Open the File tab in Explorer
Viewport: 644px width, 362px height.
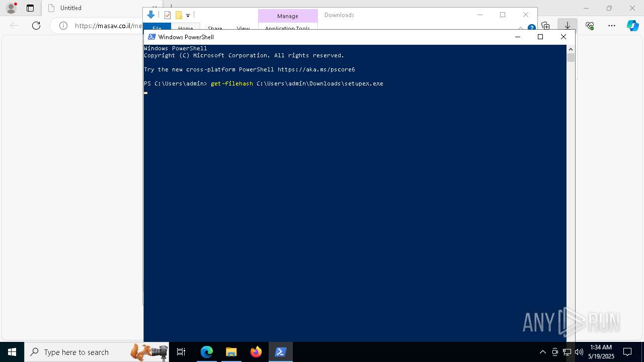coord(157,28)
